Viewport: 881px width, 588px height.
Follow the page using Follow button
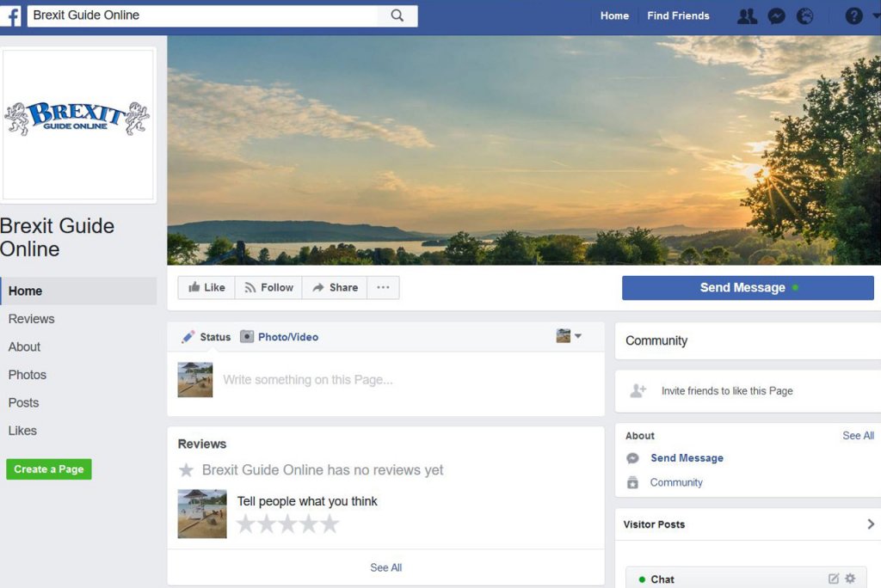[268, 287]
